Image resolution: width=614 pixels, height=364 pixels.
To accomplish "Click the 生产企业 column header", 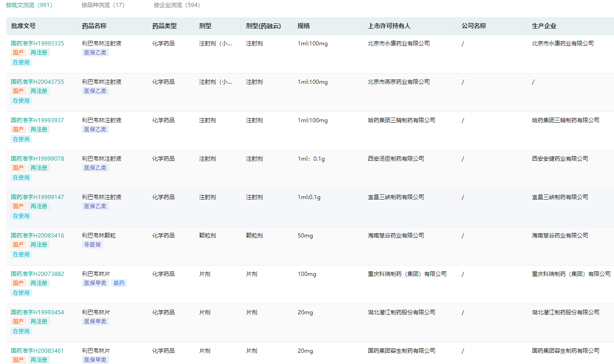I will [x=544, y=26].
